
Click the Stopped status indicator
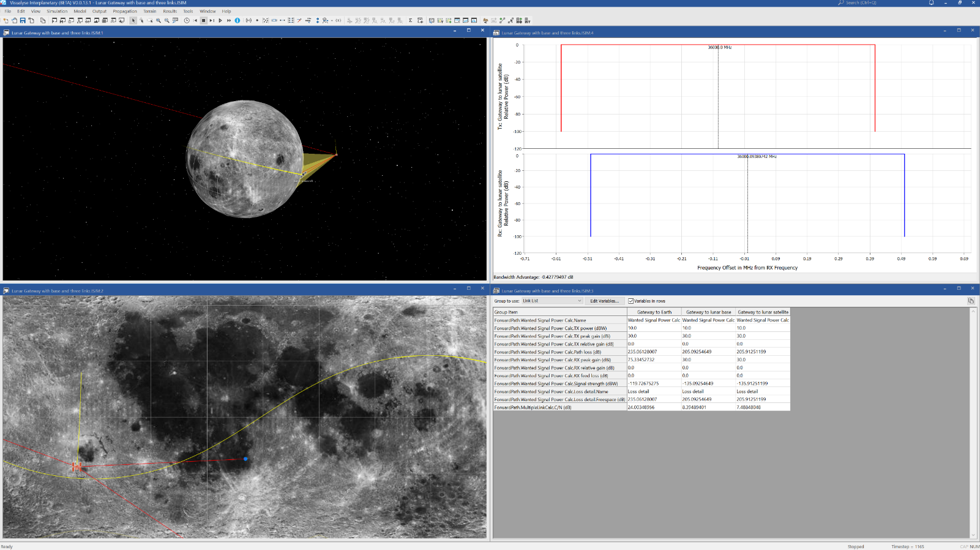point(856,546)
